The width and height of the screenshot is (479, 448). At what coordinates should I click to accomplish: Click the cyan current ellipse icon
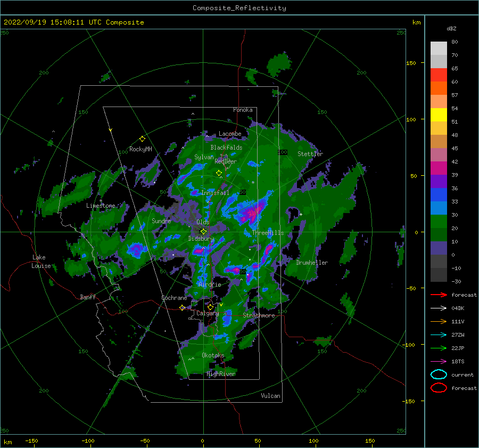coord(439,374)
